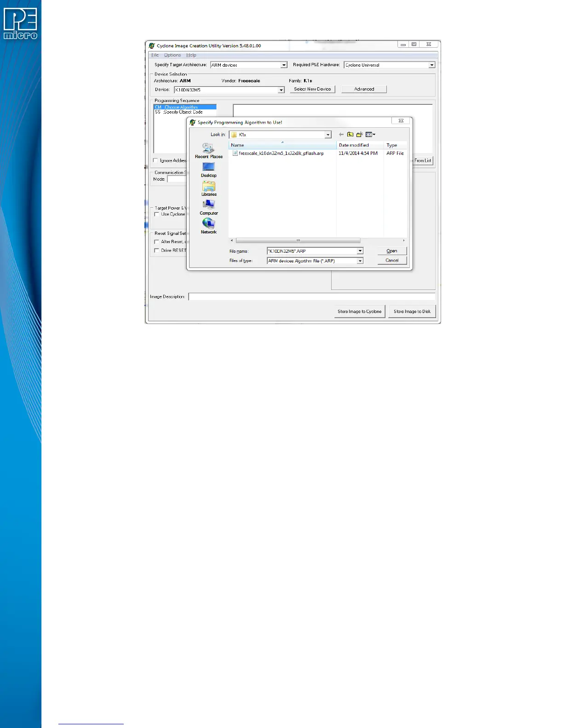Click the From List button
The image size is (563, 728).
click(422, 160)
